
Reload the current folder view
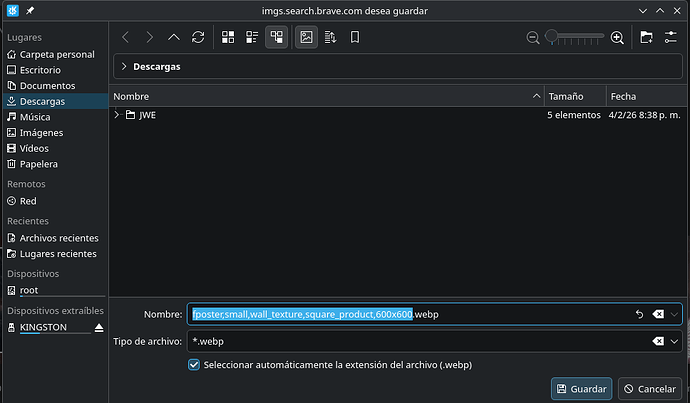pyautogui.click(x=198, y=37)
